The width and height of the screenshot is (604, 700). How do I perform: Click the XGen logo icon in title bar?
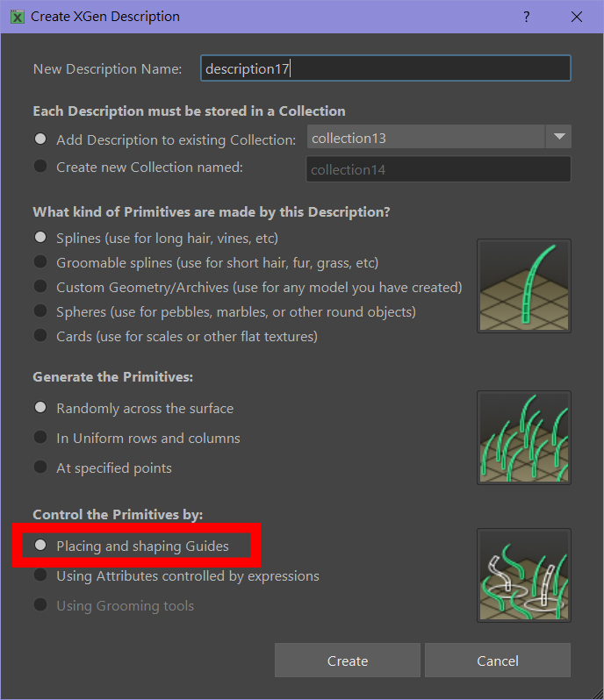17,17
